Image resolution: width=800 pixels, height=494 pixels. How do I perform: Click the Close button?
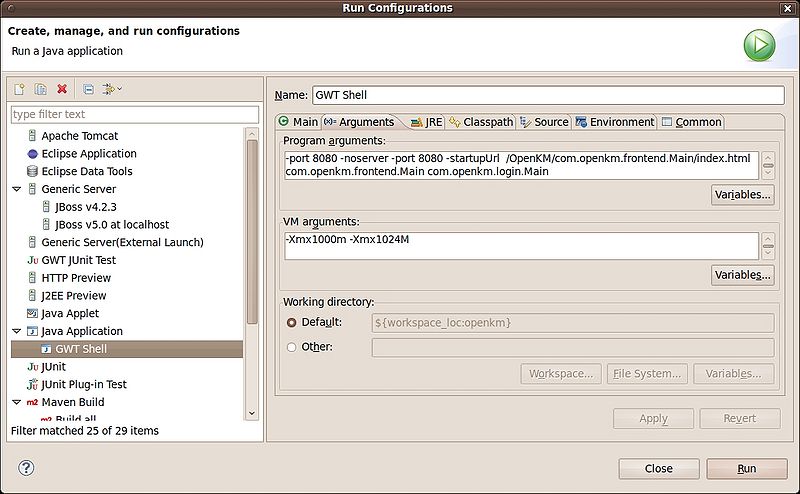659,468
